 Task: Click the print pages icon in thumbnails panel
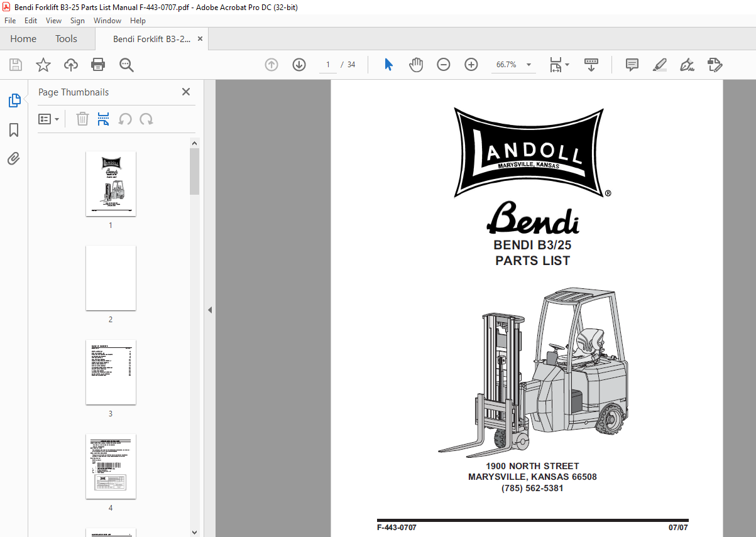click(104, 119)
